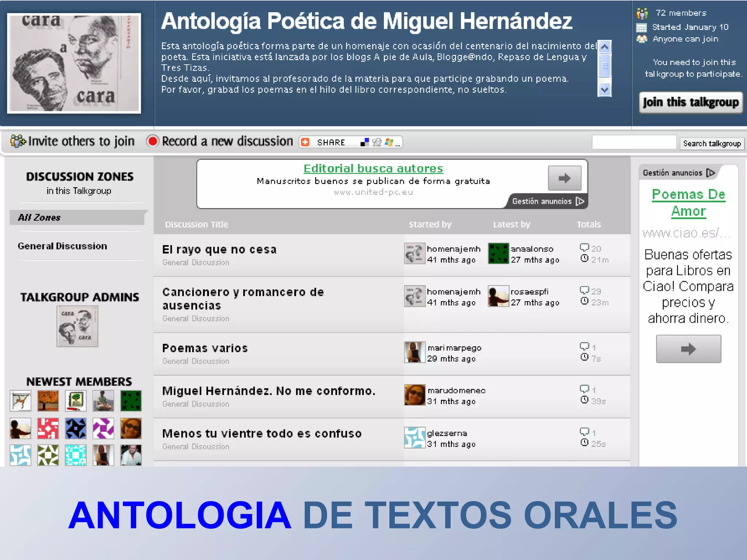The height and width of the screenshot is (560, 747).
Task: Click the Antología Poética de Miguel Hernández title
Action: click(x=367, y=21)
